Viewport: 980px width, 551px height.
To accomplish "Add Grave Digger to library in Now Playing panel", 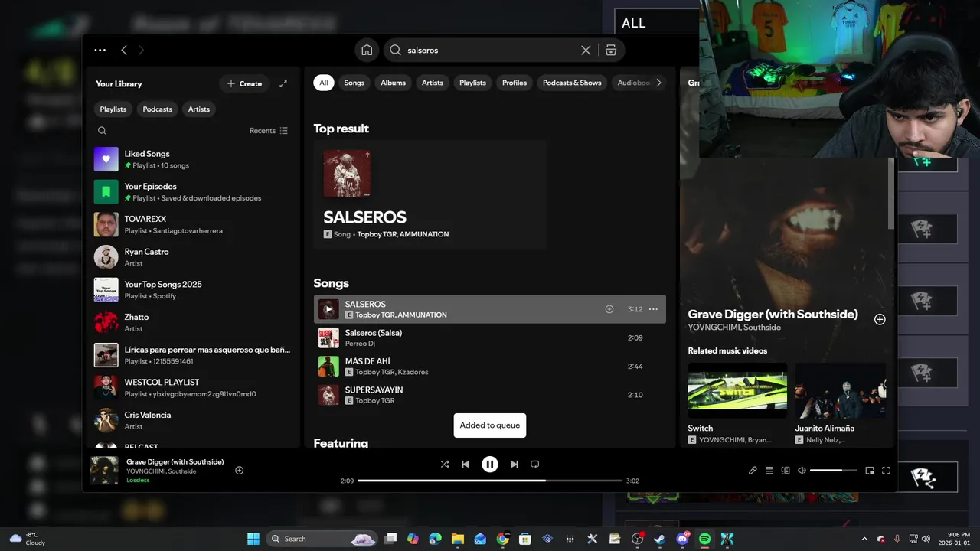I will click(x=880, y=320).
